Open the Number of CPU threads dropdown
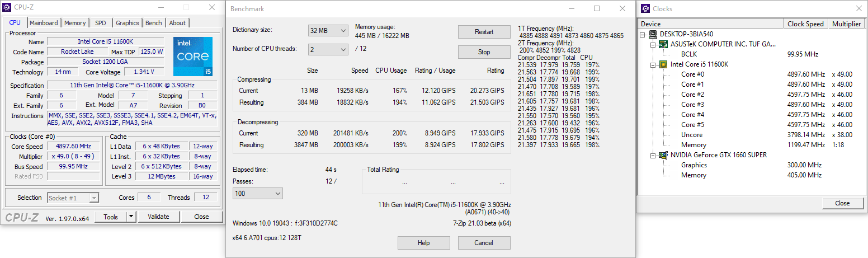Viewport: 868px width, 258px height. (x=328, y=50)
